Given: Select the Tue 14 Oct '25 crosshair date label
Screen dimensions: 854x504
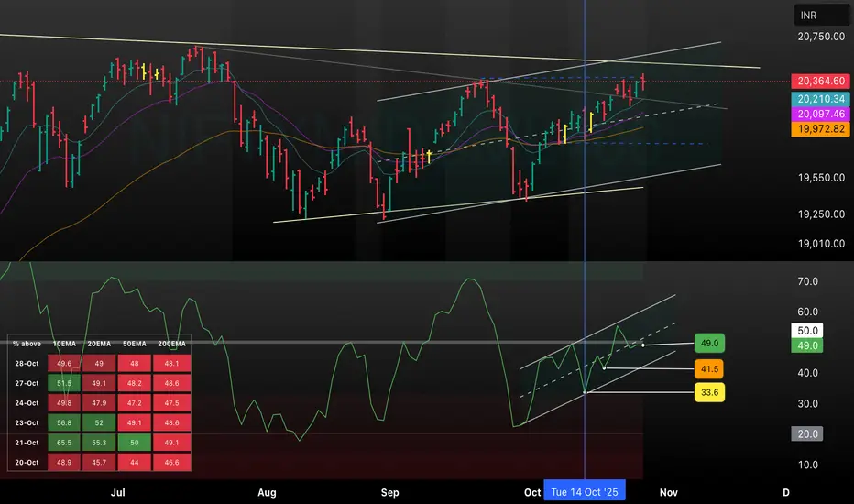Looking at the screenshot, I should pyautogui.click(x=585, y=492).
